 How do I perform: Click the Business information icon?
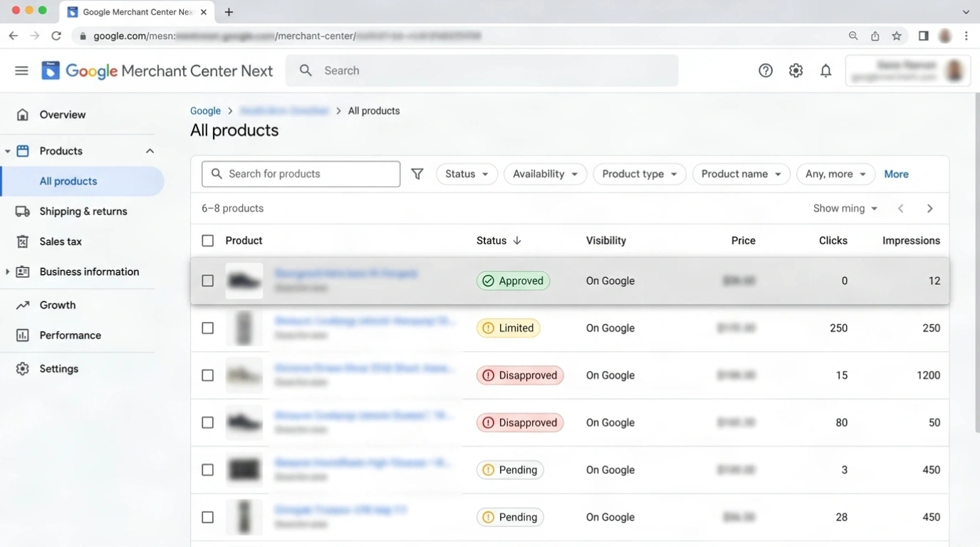pyautogui.click(x=23, y=271)
